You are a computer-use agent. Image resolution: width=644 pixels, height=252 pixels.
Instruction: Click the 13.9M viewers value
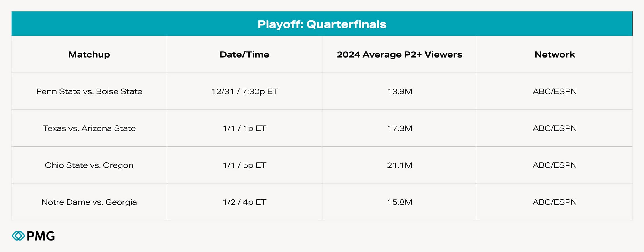399,91
